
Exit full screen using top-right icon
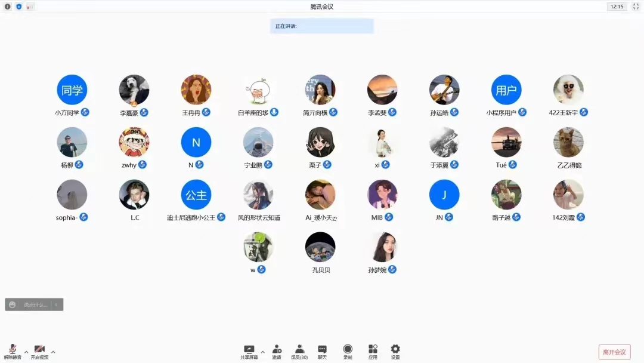point(636,7)
